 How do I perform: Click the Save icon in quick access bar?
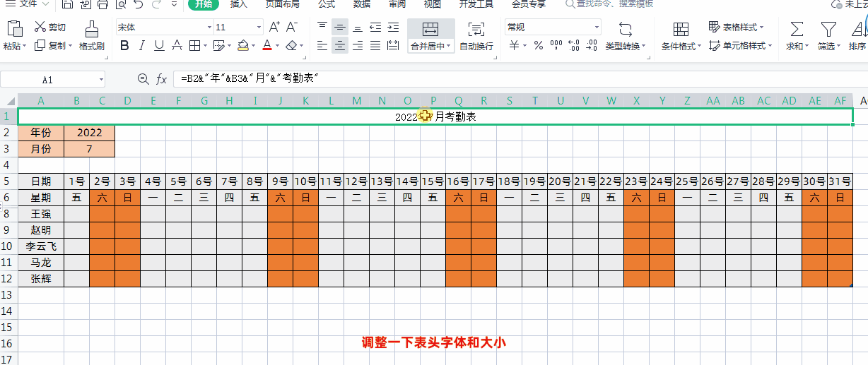click(x=67, y=4)
